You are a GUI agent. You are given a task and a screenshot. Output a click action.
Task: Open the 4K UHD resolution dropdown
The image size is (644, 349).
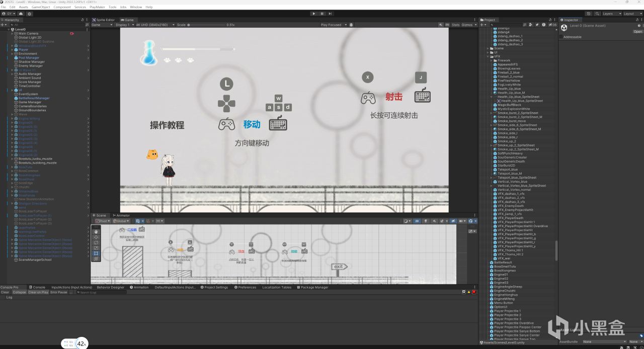[155, 25]
